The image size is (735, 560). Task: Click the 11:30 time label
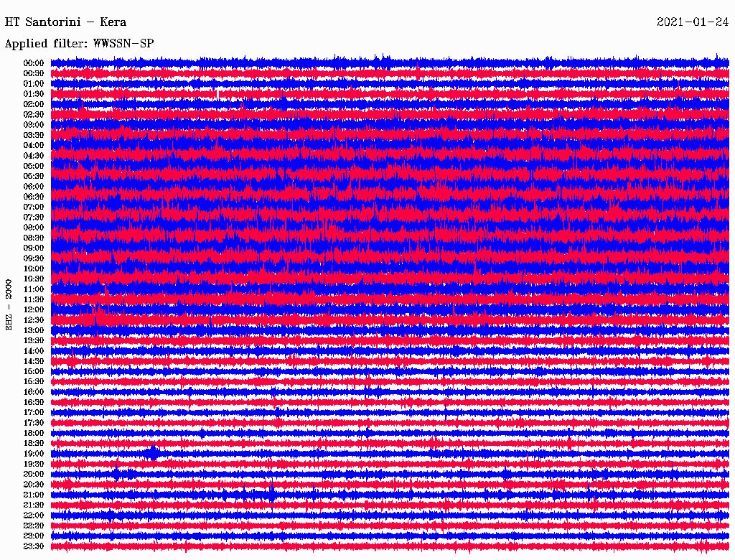34,299
